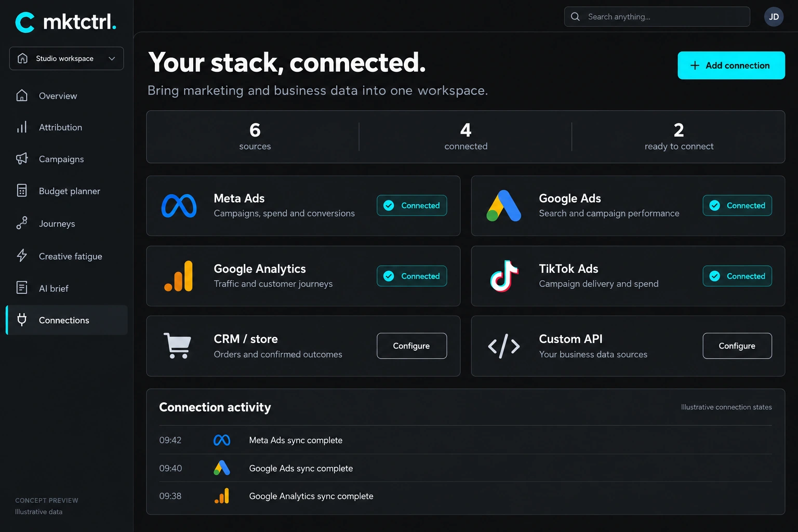Click the Add connection button
The height and width of the screenshot is (532, 798).
[731, 65]
